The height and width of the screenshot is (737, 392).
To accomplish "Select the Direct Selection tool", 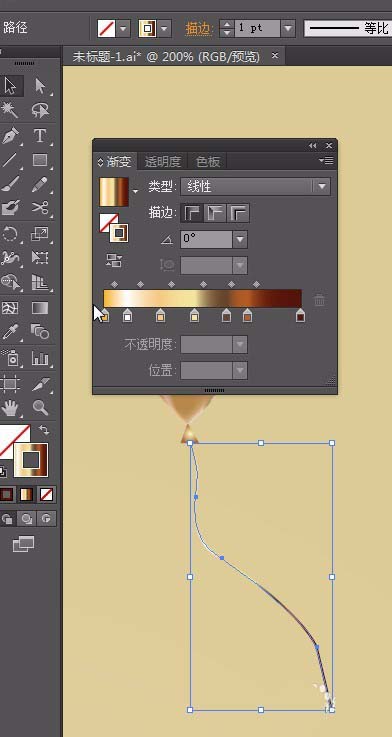I will (40, 86).
